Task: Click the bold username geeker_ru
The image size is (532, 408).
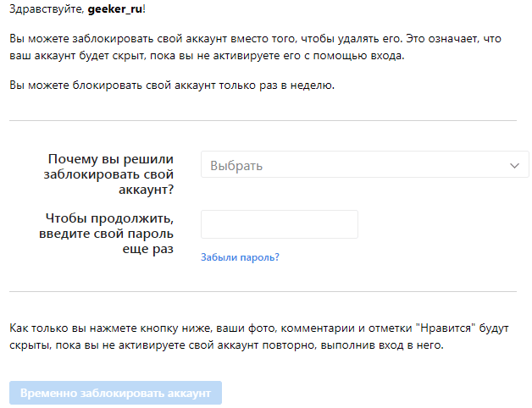Action: point(111,8)
